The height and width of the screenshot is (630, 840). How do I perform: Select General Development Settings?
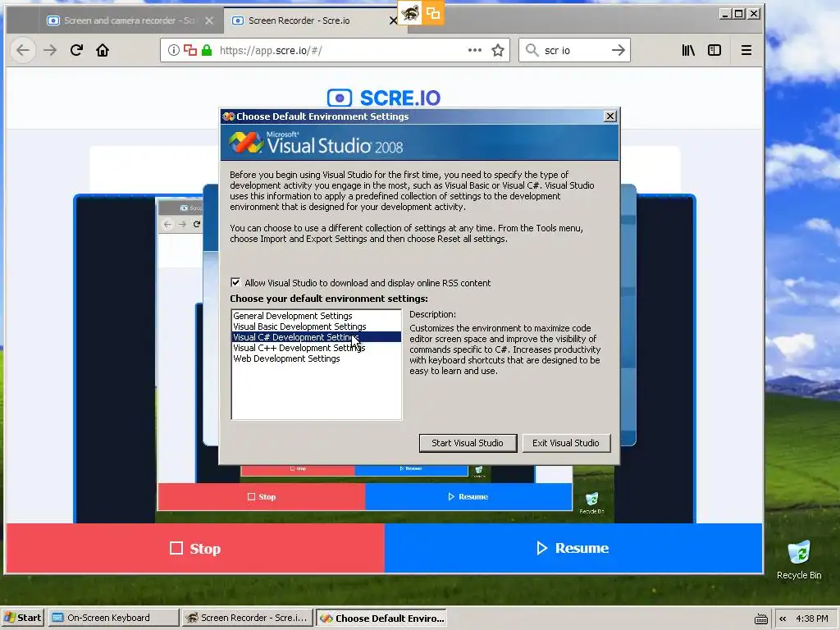316,316
